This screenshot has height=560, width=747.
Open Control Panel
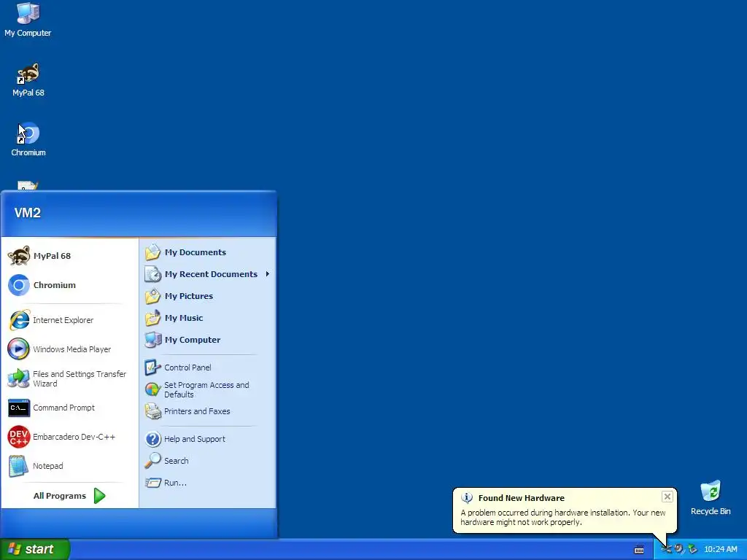[x=207, y=367]
